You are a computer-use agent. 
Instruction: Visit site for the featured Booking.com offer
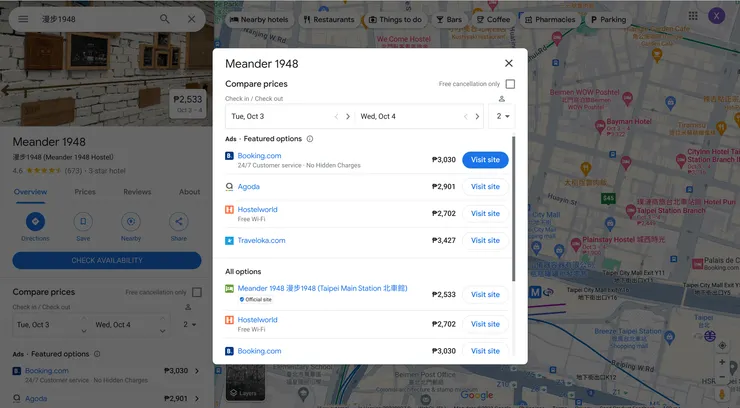click(x=485, y=160)
